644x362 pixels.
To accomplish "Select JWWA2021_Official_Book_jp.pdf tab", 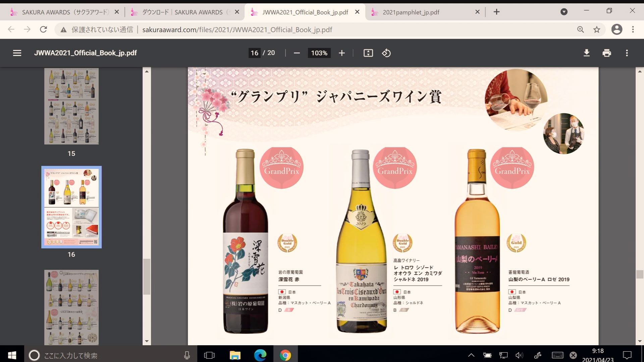I will [305, 12].
